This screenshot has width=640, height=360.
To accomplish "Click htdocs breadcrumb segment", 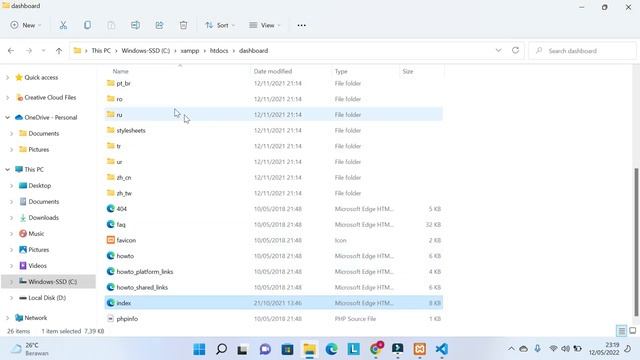I will 219,51.
